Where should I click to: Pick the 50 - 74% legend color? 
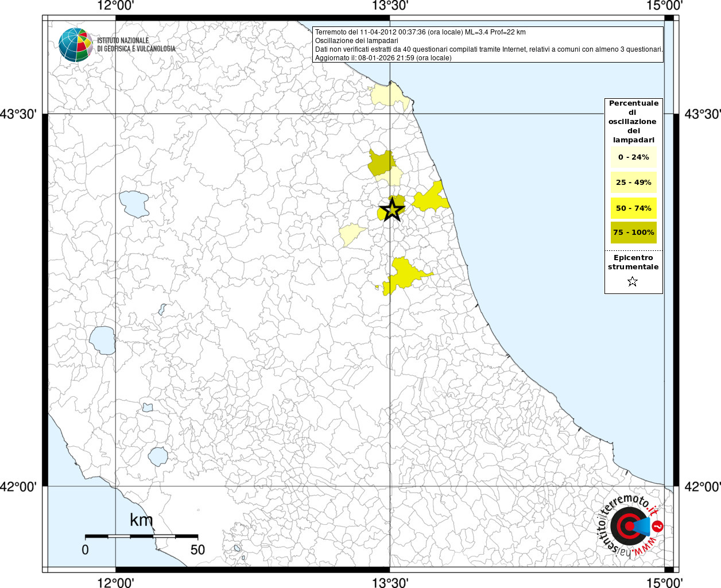click(x=633, y=208)
